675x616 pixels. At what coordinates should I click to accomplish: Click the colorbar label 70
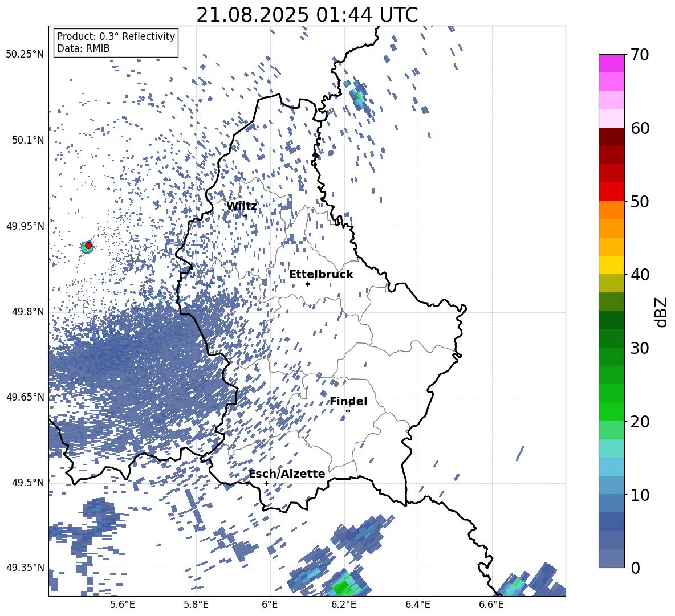coord(639,55)
